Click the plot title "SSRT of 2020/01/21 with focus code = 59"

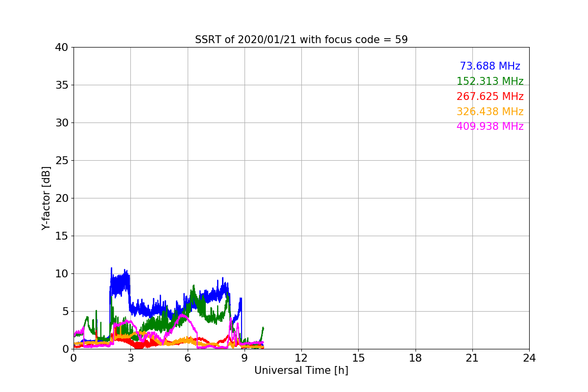click(x=301, y=40)
